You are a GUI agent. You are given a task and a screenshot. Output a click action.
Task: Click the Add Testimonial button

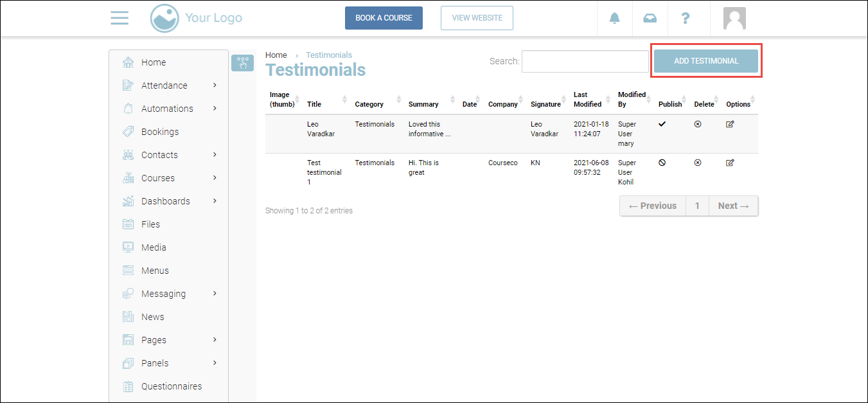click(x=706, y=61)
